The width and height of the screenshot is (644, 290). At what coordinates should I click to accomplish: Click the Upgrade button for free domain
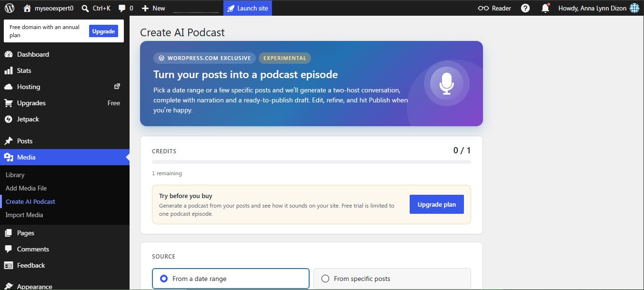(x=103, y=31)
